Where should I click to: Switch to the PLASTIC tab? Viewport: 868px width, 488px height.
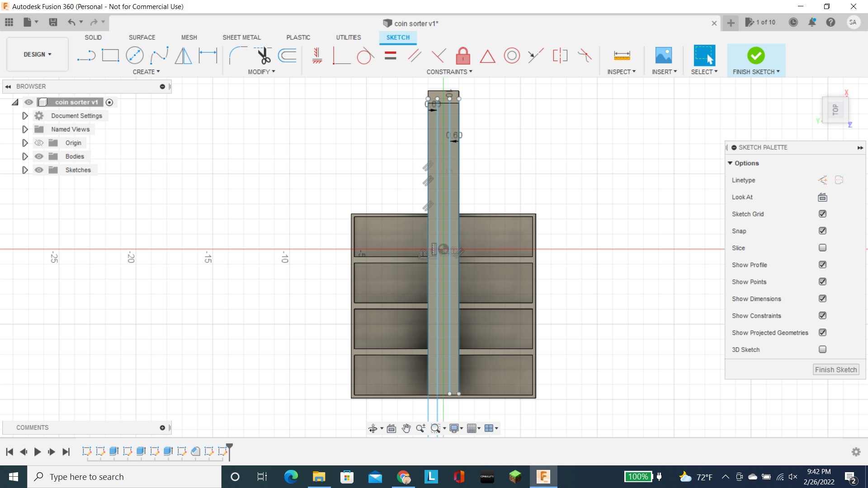point(298,37)
